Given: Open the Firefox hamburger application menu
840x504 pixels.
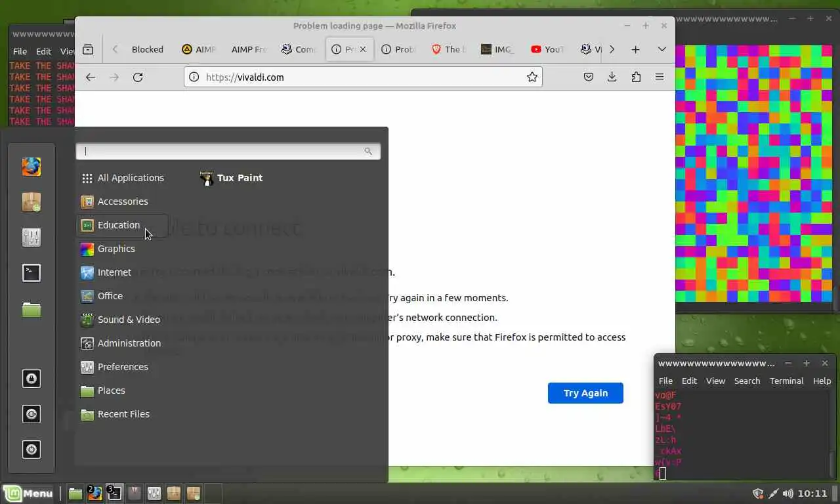Looking at the screenshot, I should pyautogui.click(x=660, y=77).
